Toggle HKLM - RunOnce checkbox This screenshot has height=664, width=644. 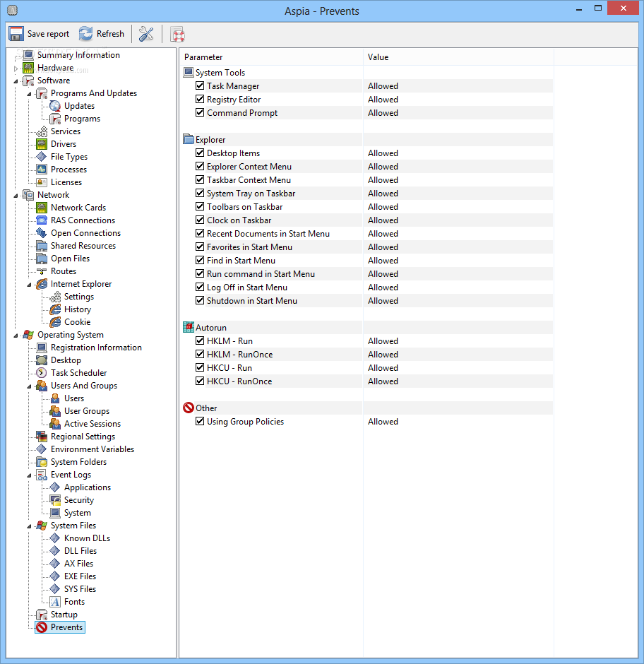click(x=200, y=354)
